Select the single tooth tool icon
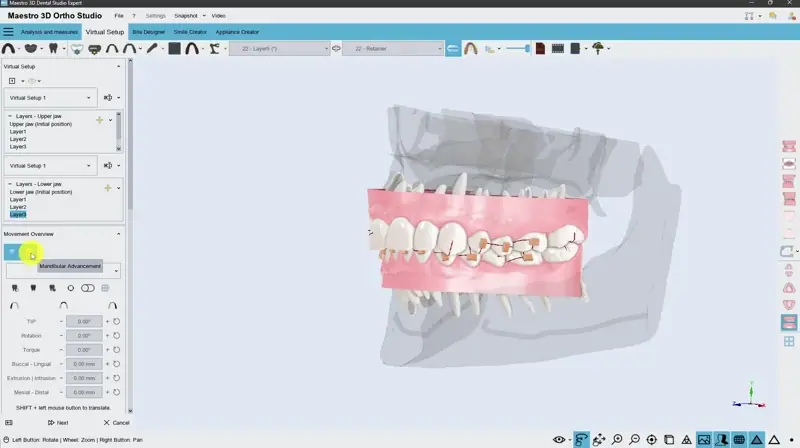 tap(53, 48)
